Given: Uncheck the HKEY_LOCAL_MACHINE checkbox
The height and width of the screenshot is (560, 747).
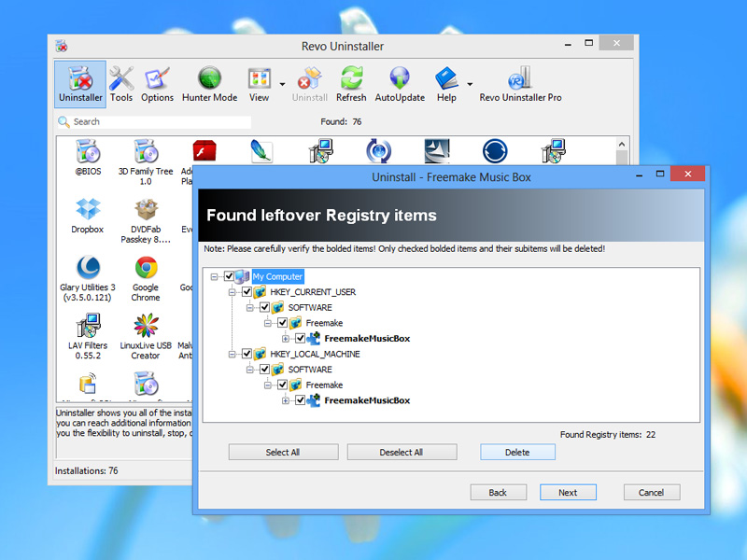Looking at the screenshot, I should click(247, 354).
